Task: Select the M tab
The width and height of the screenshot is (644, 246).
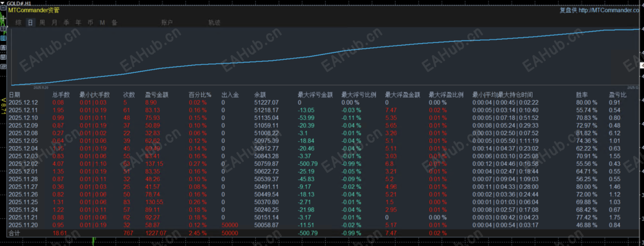Action: [102, 23]
